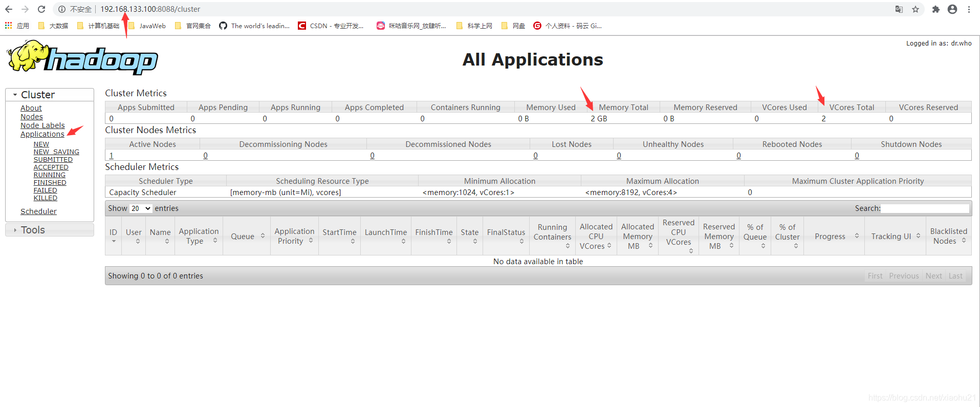The height and width of the screenshot is (407, 980).
Task: Sort table by Blacklisted Nodes column
Action: coord(949,236)
